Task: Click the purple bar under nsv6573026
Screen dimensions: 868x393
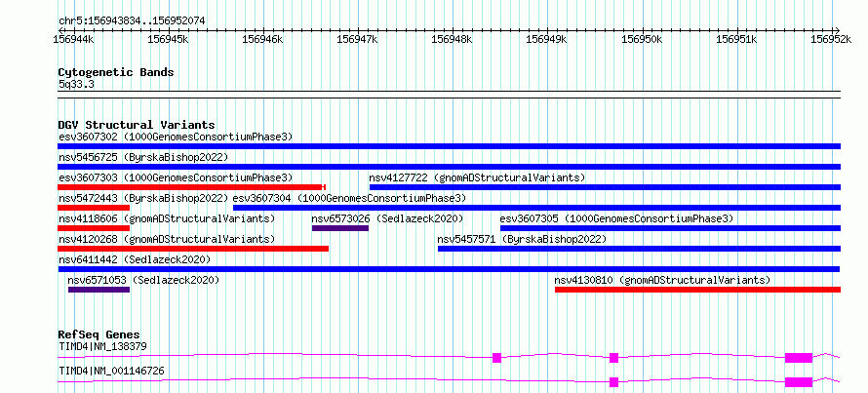Action: click(340, 228)
